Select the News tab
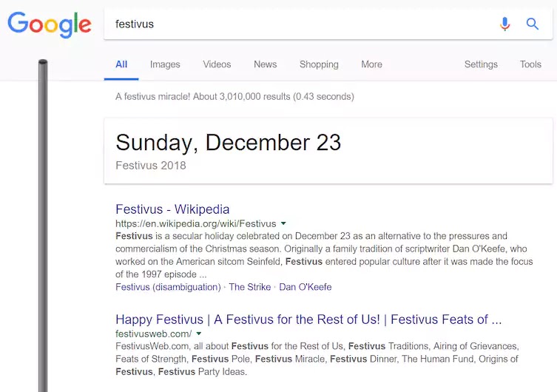The width and height of the screenshot is (557, 392). tap(266, 64)
